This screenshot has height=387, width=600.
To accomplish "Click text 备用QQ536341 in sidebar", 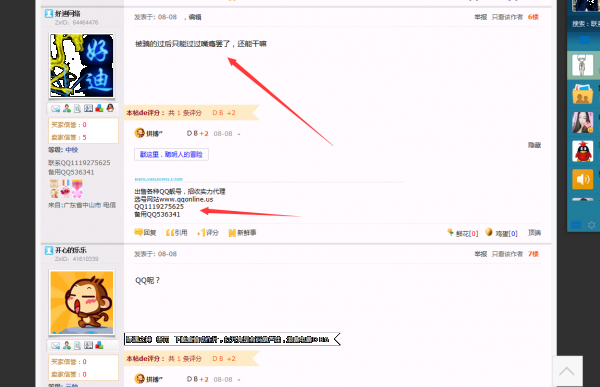I will click(71, 172).
